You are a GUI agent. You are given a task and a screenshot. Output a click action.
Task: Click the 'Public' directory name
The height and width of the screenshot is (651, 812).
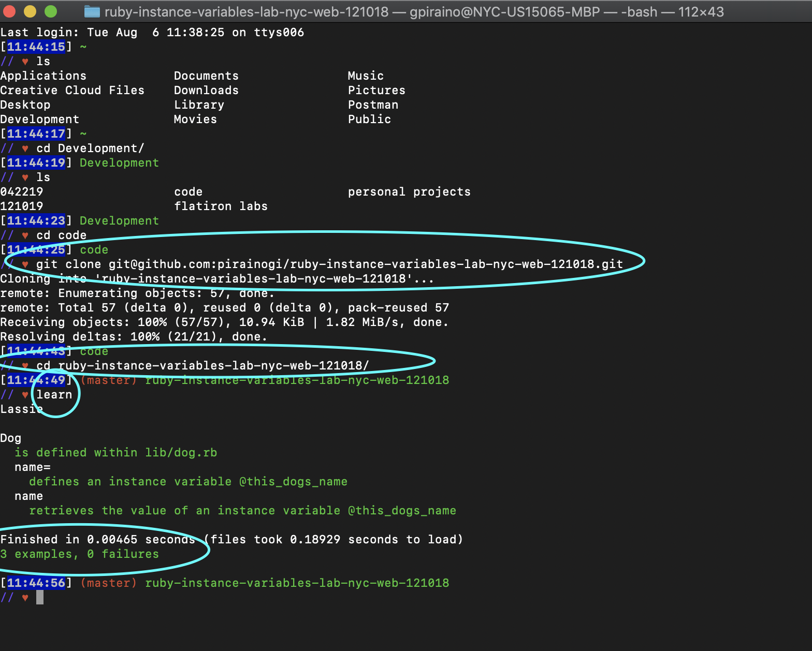370,119
